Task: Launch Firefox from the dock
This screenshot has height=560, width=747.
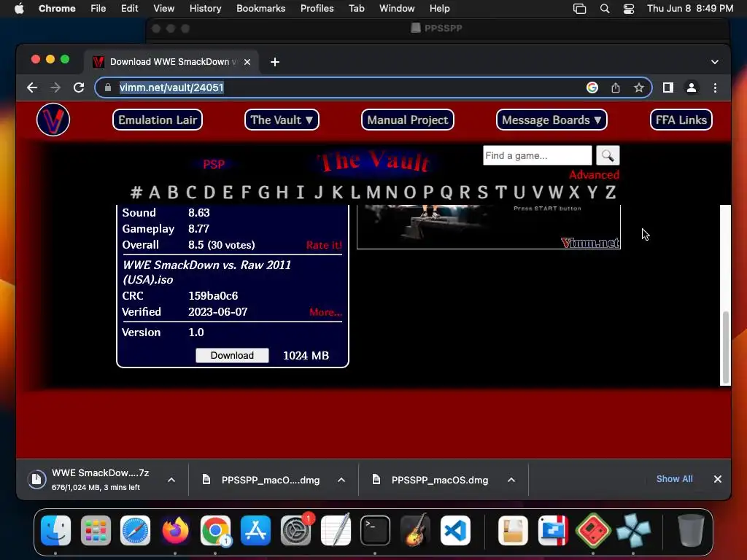Action: [175, 530]
